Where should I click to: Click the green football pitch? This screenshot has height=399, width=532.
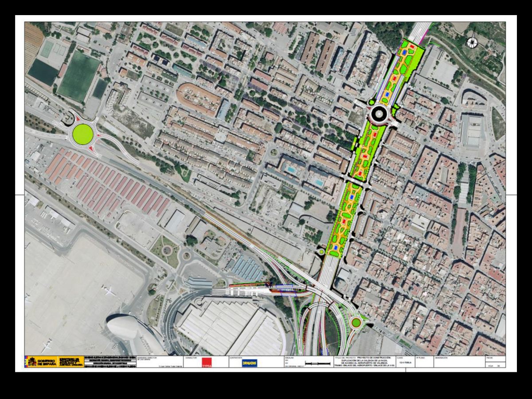79,75
